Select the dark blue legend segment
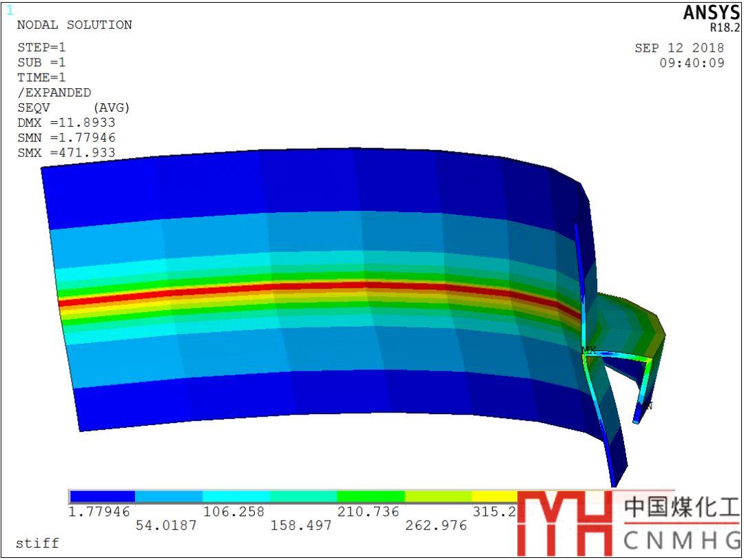 [x=102, y=497]
